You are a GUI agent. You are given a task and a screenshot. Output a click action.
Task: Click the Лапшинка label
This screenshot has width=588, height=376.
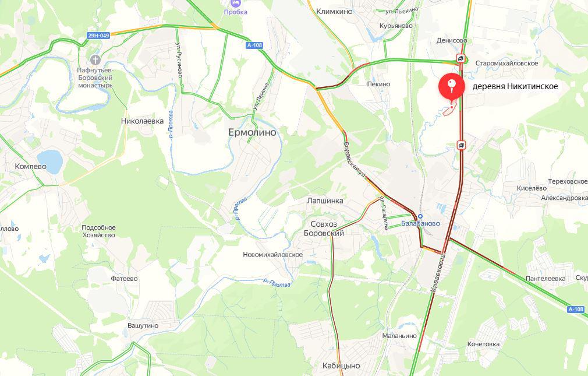pos(325,201)
